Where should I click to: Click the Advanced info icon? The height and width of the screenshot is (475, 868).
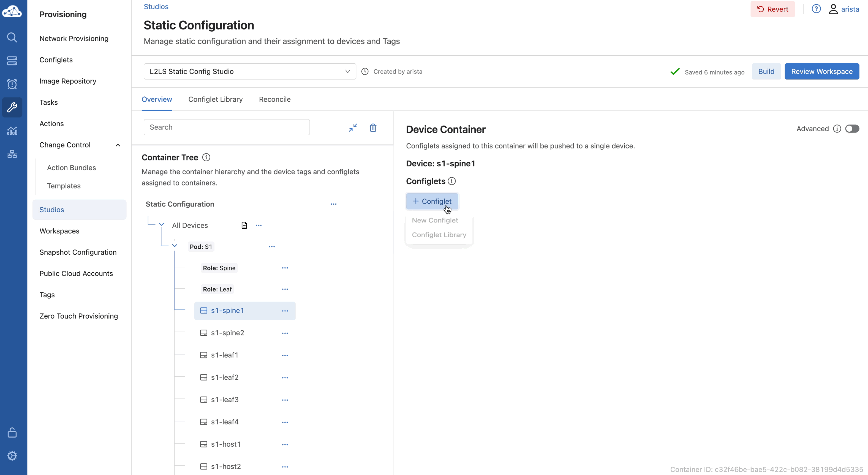coord(837,129)
